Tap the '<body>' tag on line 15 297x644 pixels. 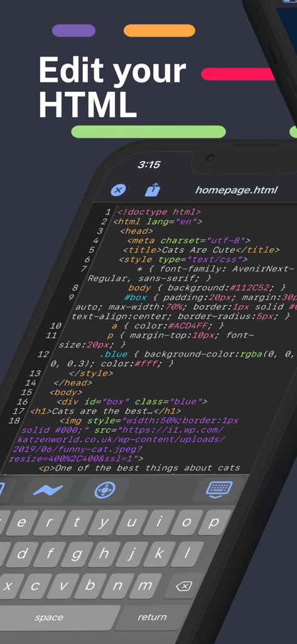click(66, 392)
